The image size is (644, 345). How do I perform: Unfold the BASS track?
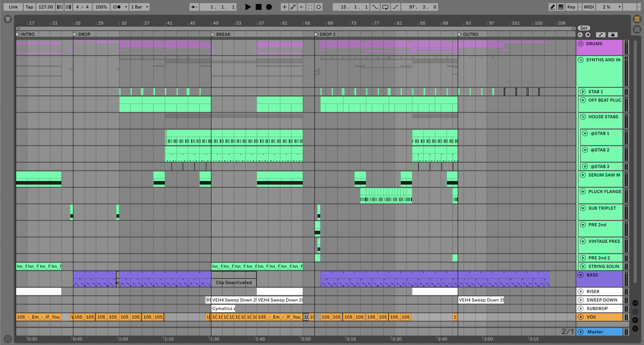coord(581,275)
